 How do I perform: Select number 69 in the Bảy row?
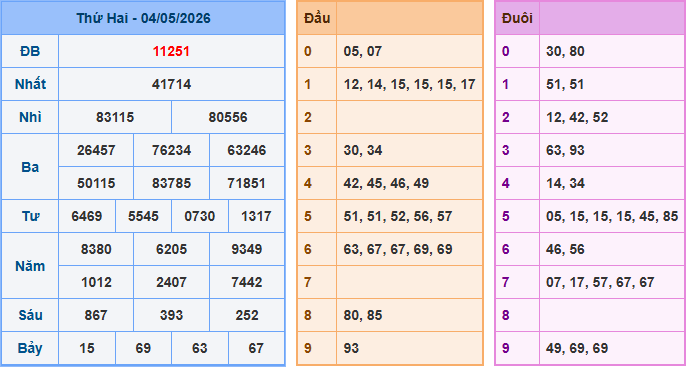pos(143,348)
